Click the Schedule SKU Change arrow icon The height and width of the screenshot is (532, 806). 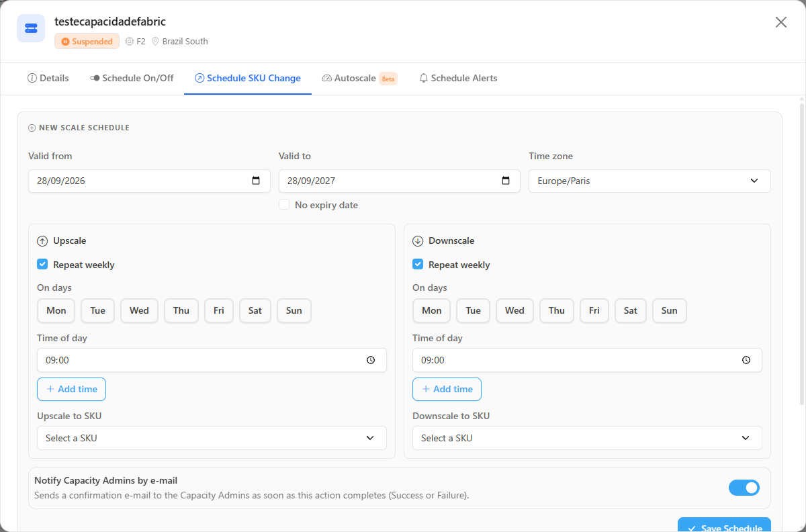(x=199, y=78)
